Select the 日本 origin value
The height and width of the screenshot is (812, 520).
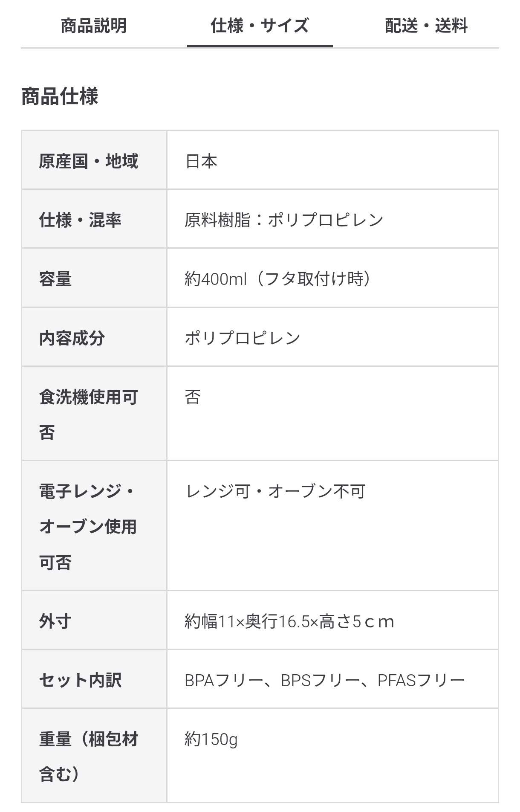201,161
